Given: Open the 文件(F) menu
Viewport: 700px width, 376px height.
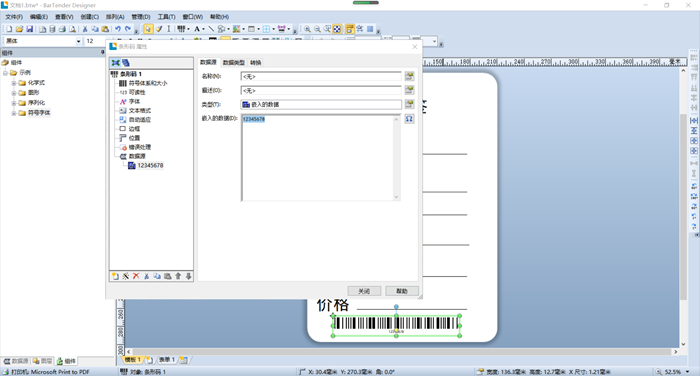Looking at the screenshot, I should 14,17.
